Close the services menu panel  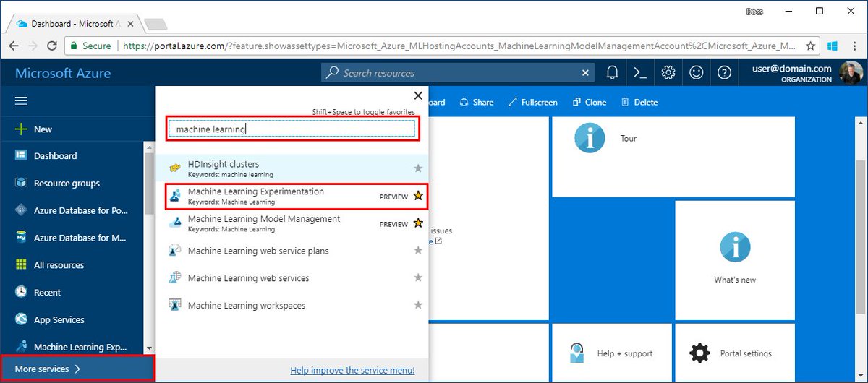click(417, 95)
